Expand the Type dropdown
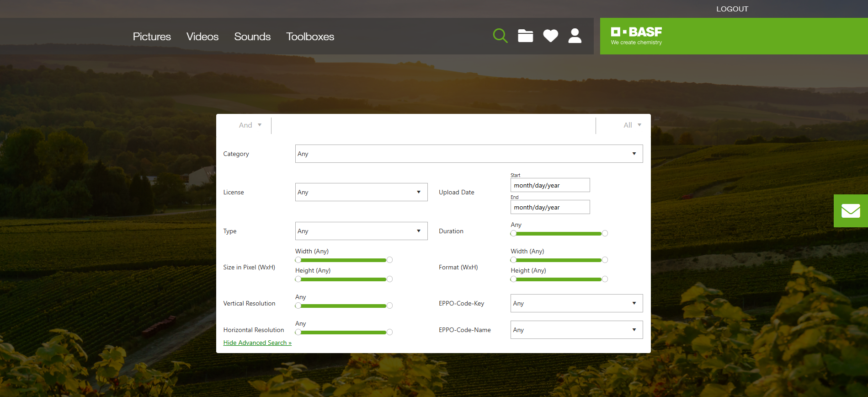Screen dimensions: 868x397 pos(361,231)
